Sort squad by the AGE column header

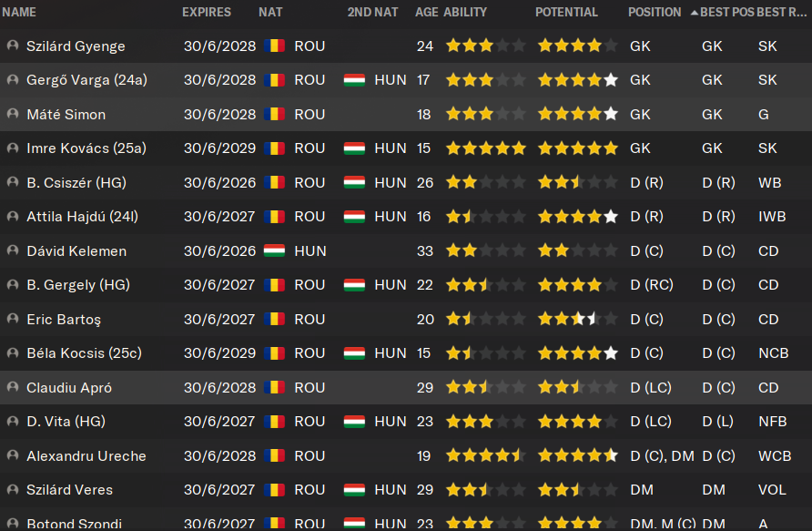426,12
